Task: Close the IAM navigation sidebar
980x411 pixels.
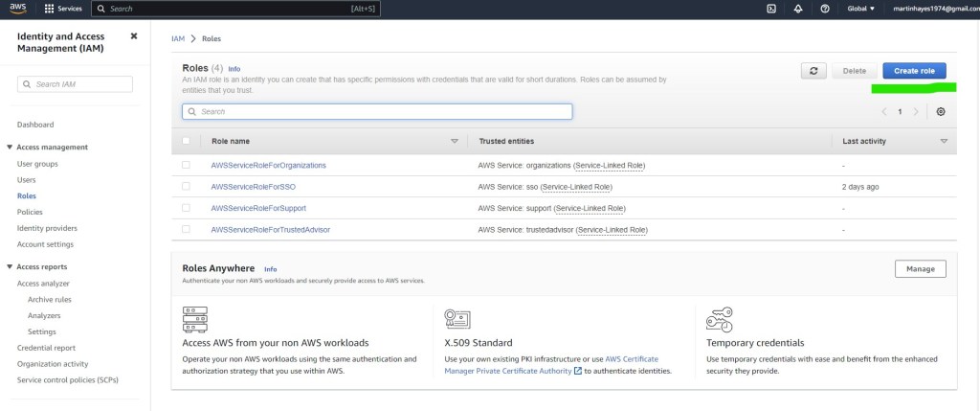Action: coord(134,36)
